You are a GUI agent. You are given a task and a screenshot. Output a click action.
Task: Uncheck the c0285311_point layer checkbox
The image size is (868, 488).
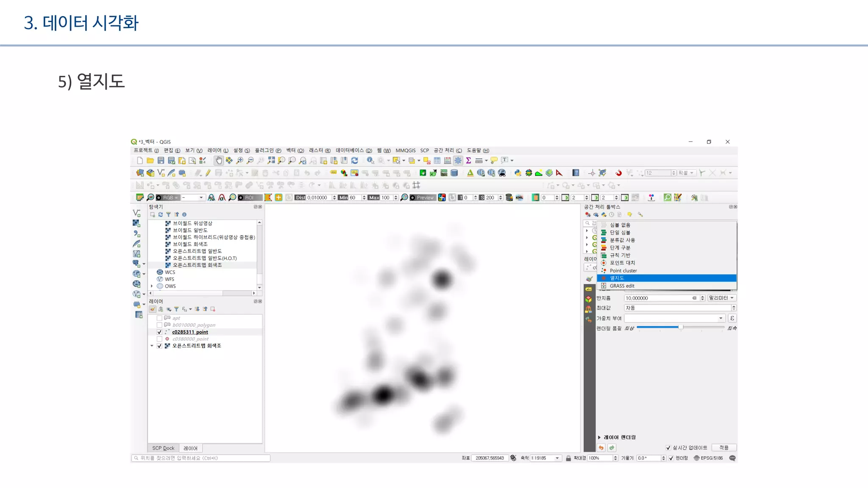click(x=159, y=332)
